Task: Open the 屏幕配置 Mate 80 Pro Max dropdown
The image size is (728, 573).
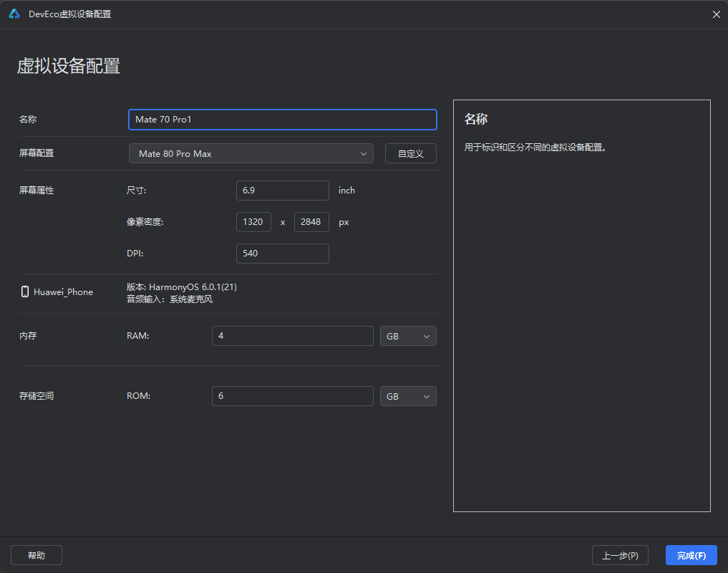Action: point(251,153)
